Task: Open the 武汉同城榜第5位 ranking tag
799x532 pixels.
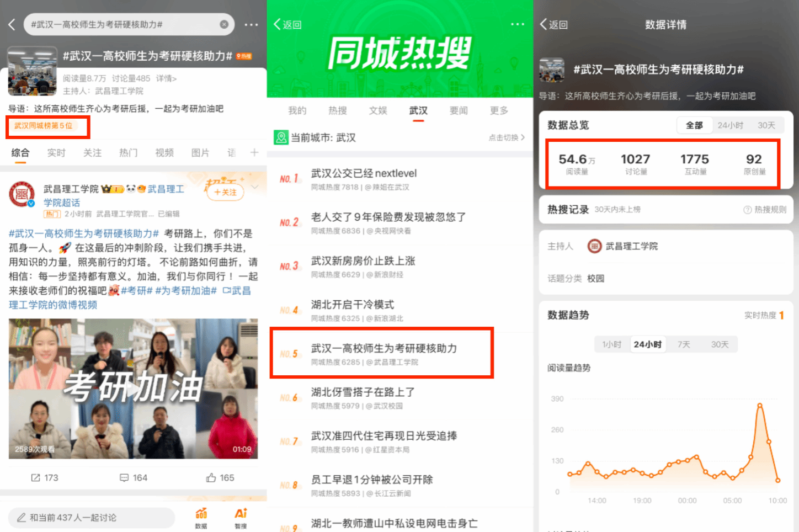Action: [43, 126]
